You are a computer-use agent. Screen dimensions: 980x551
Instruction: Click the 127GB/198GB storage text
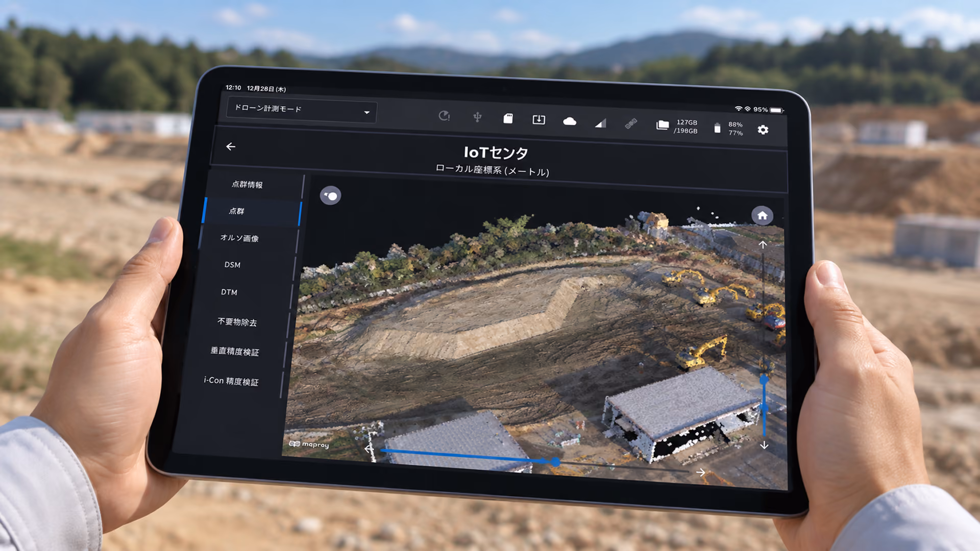(x=685, y=127)
